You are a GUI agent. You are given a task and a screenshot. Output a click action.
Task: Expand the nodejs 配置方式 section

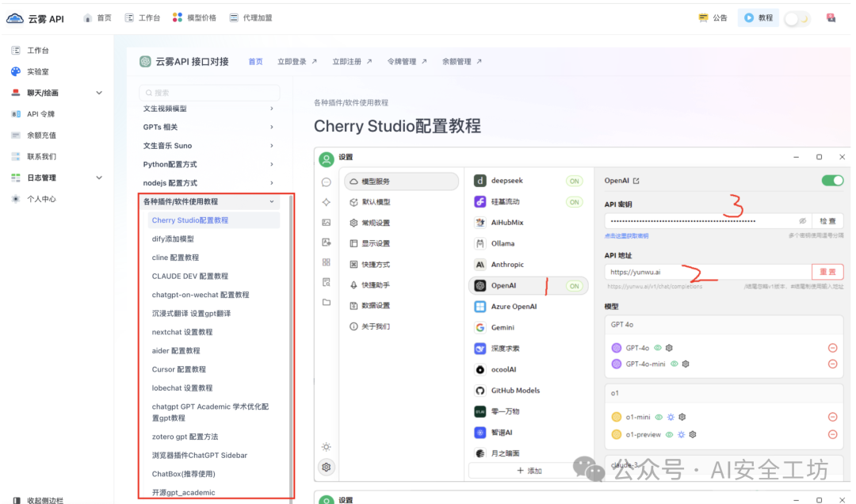pos(208,183)
